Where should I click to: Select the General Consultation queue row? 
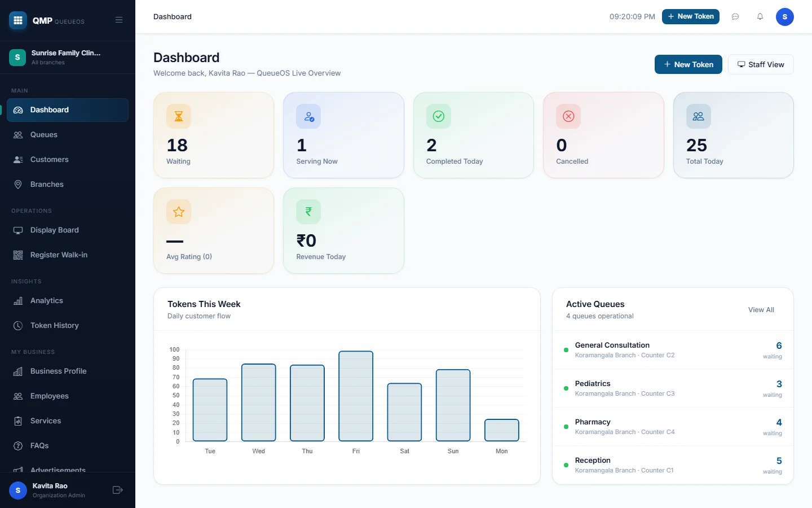[673, 350]
